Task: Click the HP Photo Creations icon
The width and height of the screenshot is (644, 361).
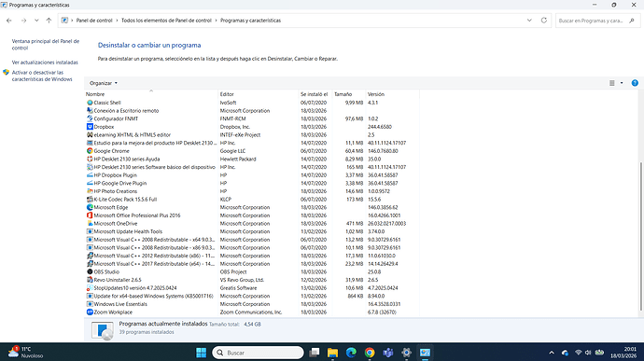Action: click(90, 191)
